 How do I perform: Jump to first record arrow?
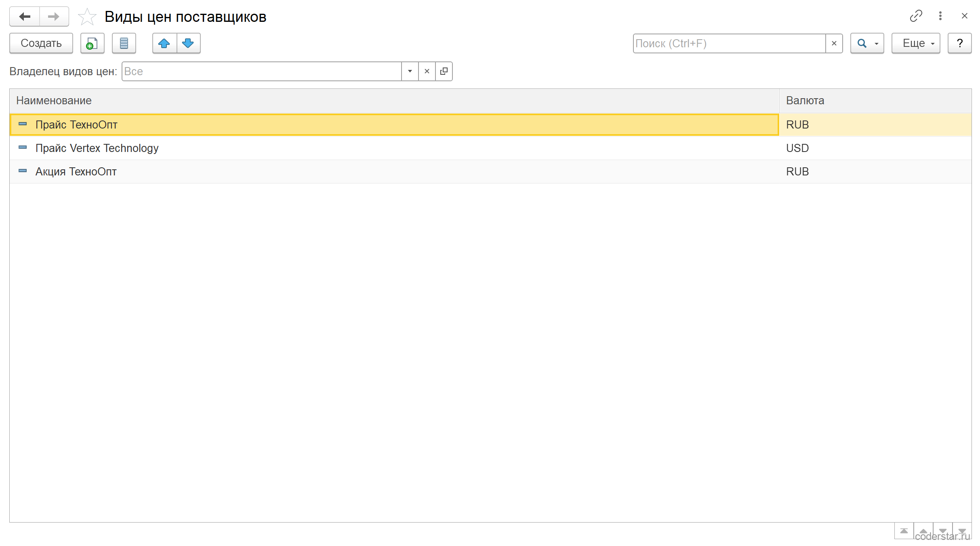pyautogui.click(x=904, y=531)
